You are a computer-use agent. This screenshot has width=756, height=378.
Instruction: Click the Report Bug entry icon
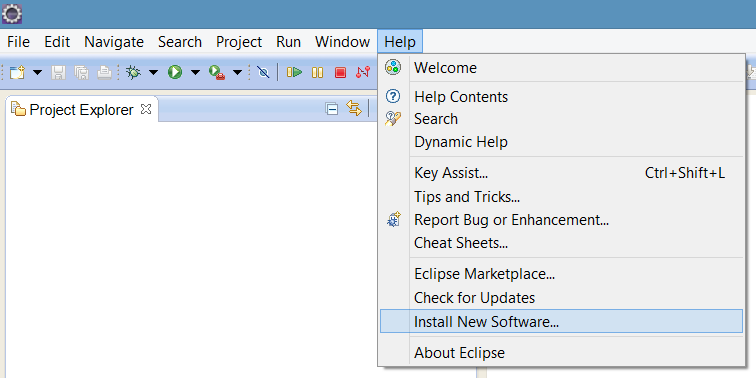pos(394,220)
